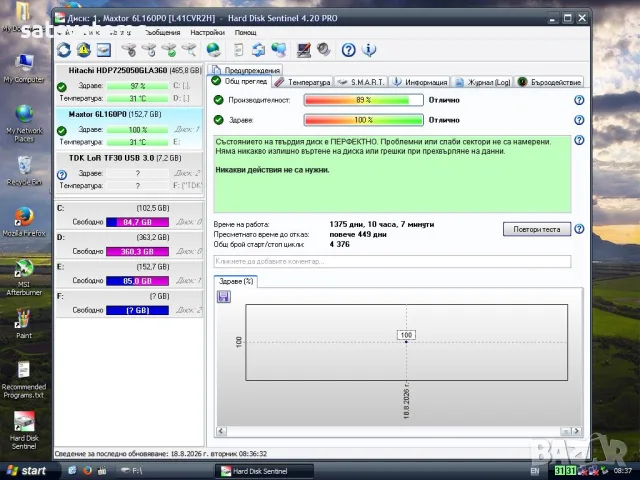This screenshot has height=480, width=640.
Task: Open Recycle Bin desktop icon
Action: [x=24, y=171]
